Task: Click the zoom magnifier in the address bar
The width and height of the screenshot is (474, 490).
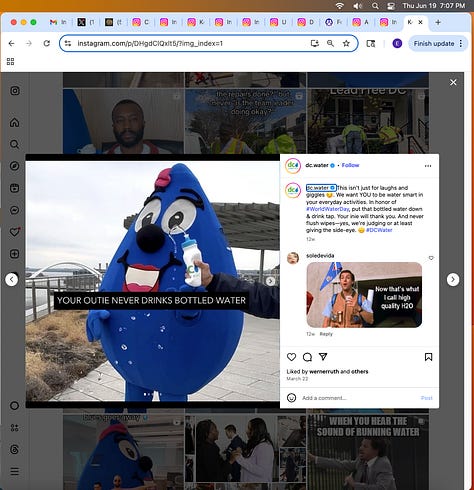Action: pyautogui.click(x=330, y=43)
